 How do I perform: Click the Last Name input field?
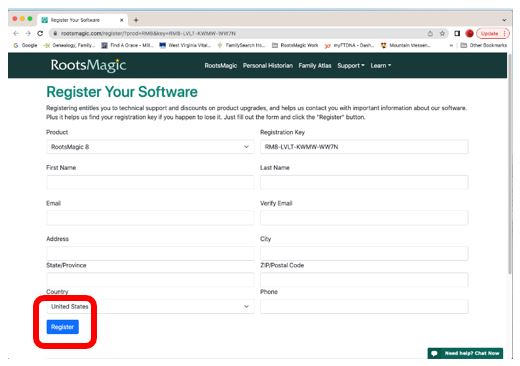pyautogui.click(x=364, y=182)
